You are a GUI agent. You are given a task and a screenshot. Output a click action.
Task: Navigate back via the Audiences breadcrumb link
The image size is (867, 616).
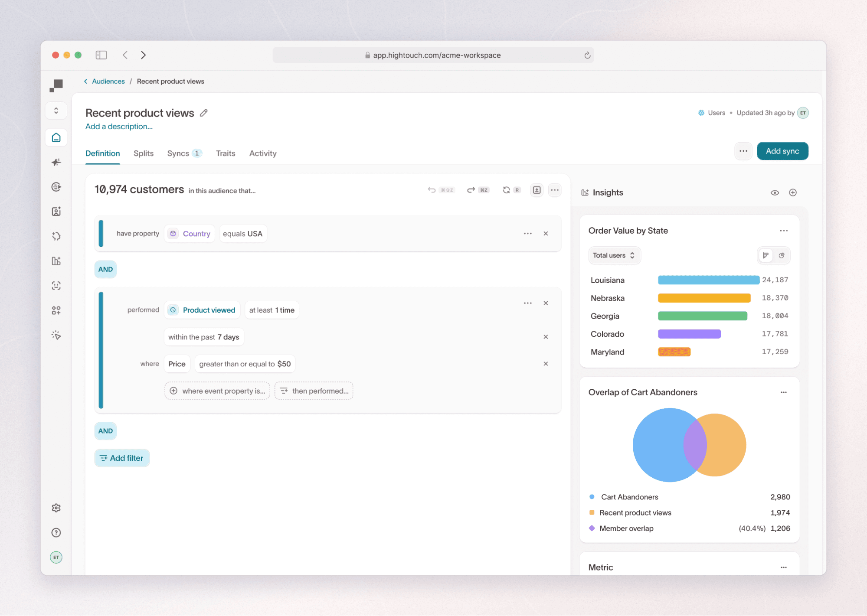pyautogui.click(x=108, y=81)
